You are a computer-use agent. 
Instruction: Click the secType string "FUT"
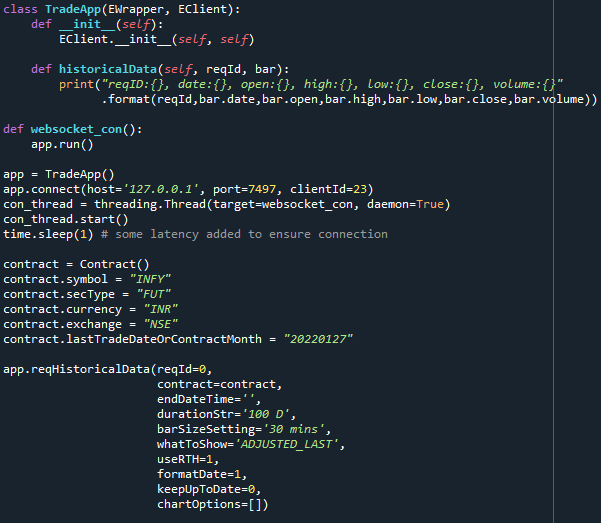coord(153,294)
